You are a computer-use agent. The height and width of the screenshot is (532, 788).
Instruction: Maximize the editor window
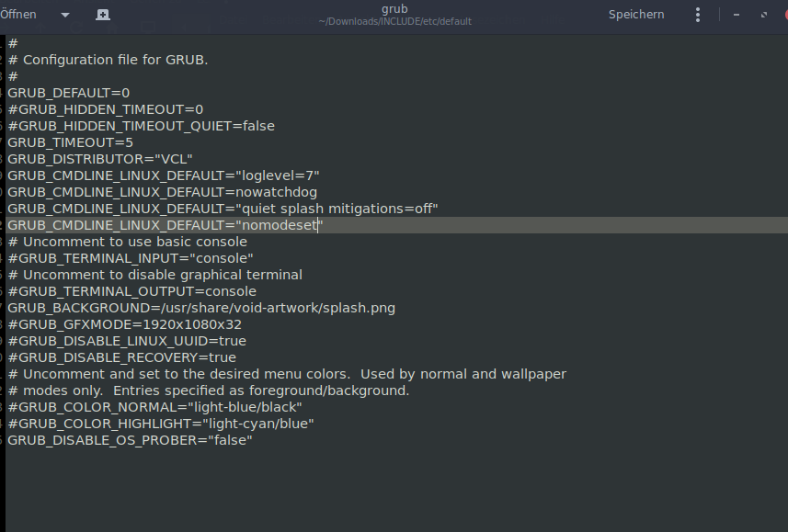pyautogui.click(x=763, y=15)
